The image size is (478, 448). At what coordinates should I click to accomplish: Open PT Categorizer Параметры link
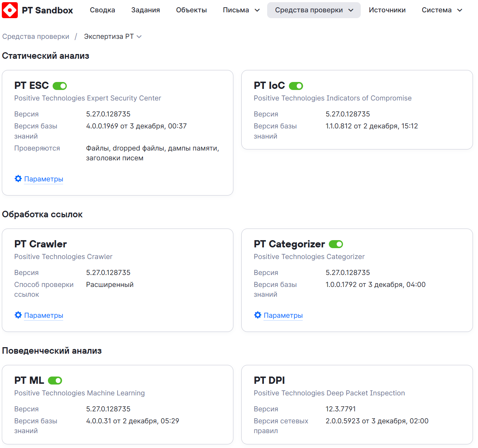pos(283,316)
